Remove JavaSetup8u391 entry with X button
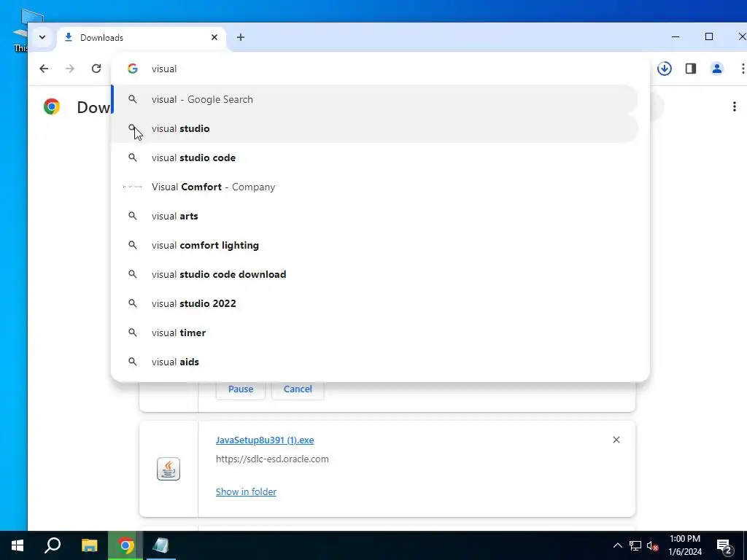Screen dimensions: 747x560 click(616, 440)
